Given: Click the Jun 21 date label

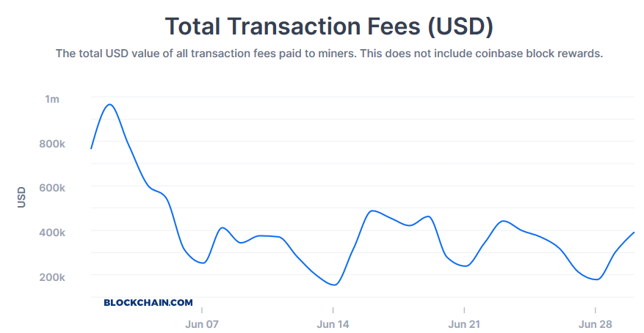Looking at the screenshot, I should point(464,323).
